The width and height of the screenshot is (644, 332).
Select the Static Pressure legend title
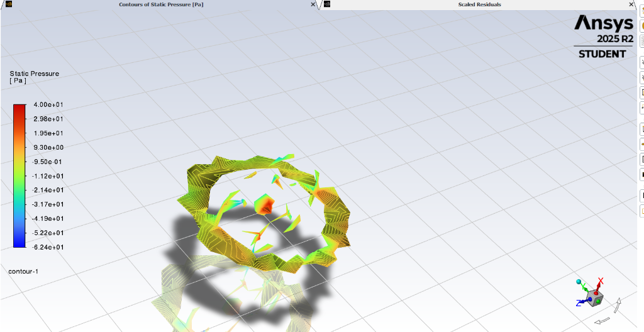[34, 74]
